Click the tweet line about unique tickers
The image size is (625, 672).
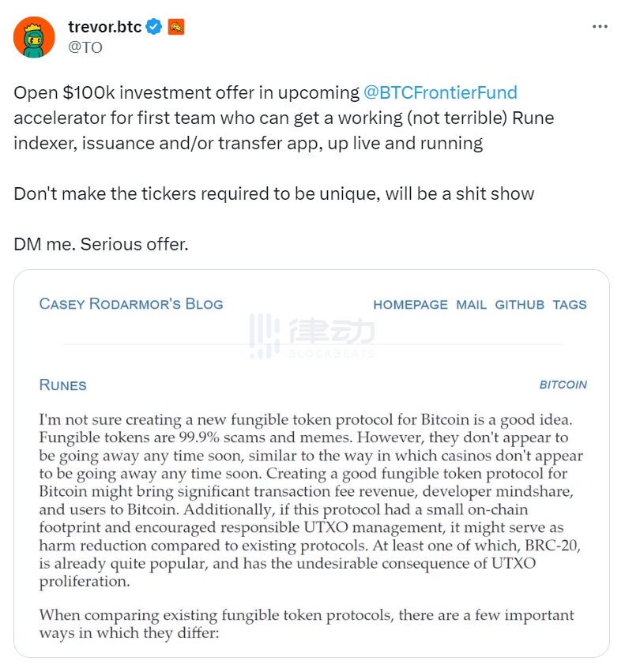coord(273,193)
